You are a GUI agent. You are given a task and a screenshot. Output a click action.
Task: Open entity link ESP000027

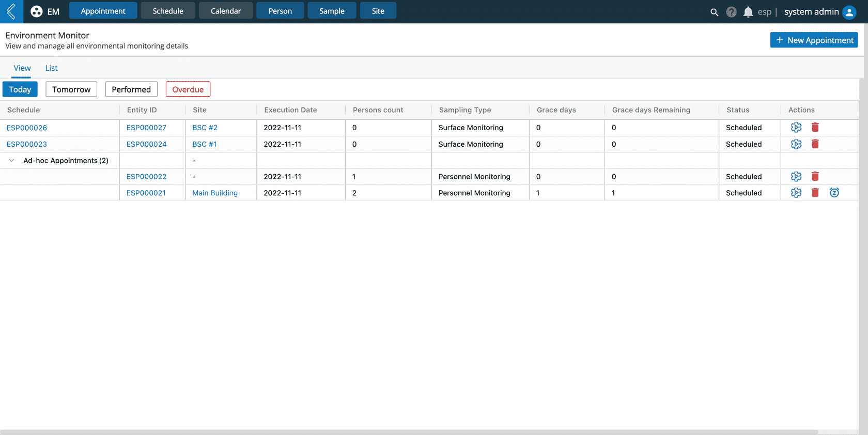[146, 128]
